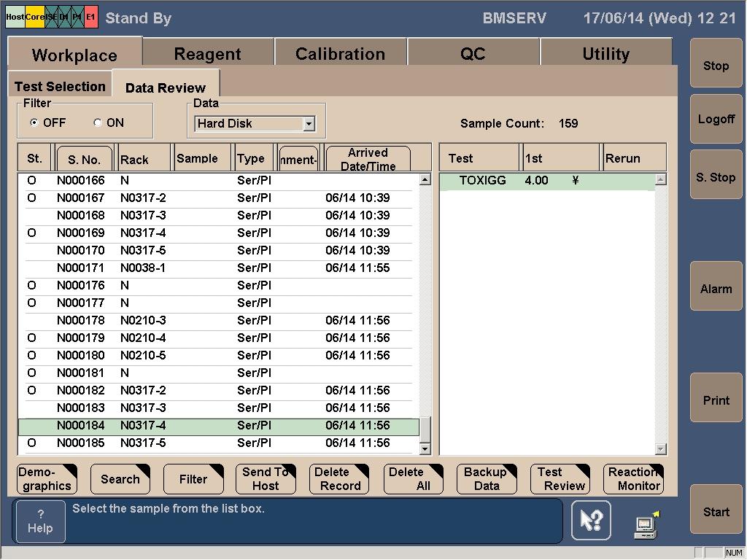Click the crossed-out P1 module indicator
747x560 pixels.
[77, 17]
